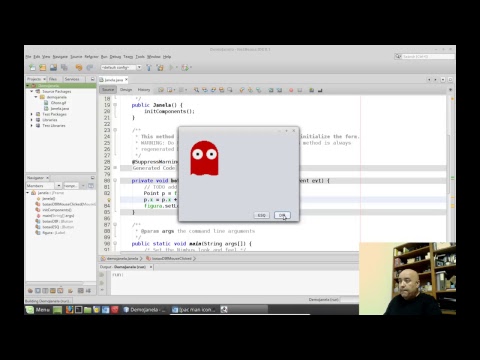Click the Quick Search magnifier icon
This screenshot has height=360, width=480.
[398, 56]
